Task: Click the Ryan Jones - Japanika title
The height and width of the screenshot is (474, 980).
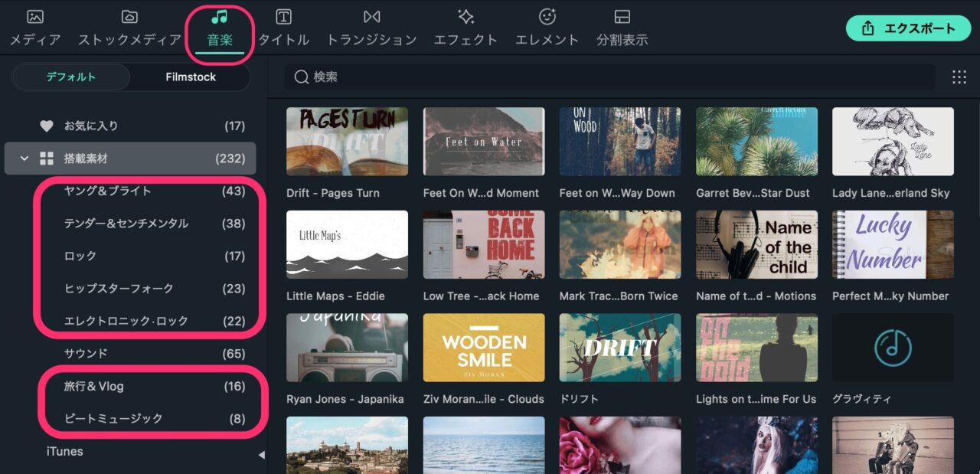Action: coord(345,400)
